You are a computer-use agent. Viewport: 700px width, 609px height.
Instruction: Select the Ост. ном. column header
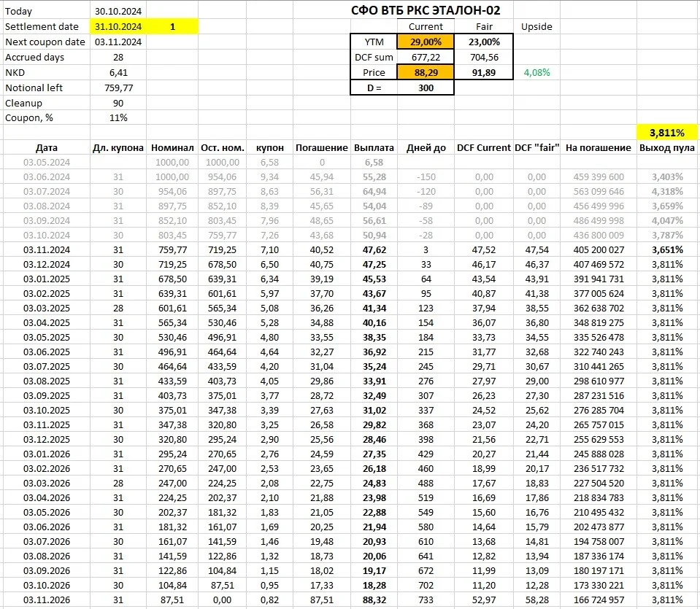point(223,147)
